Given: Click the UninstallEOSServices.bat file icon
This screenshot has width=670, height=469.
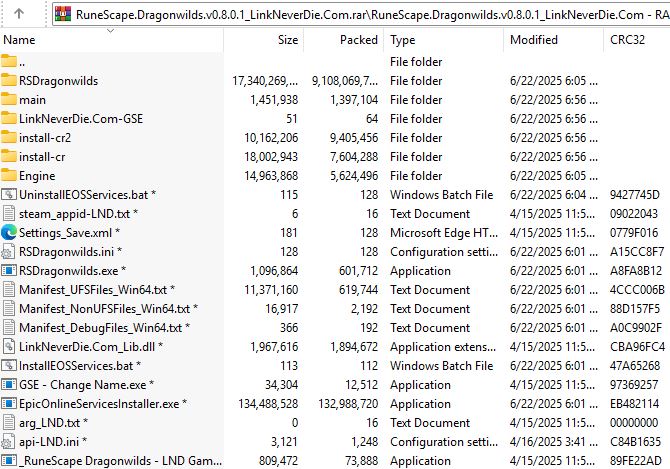Looking at the screenshot, I should (x=9, y=194).
